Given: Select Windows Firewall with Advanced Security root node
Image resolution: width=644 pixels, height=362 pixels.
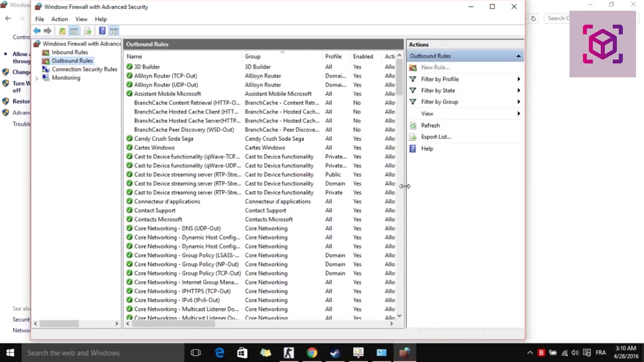Looking at the screenshot, I should click(x=82, y=44).
